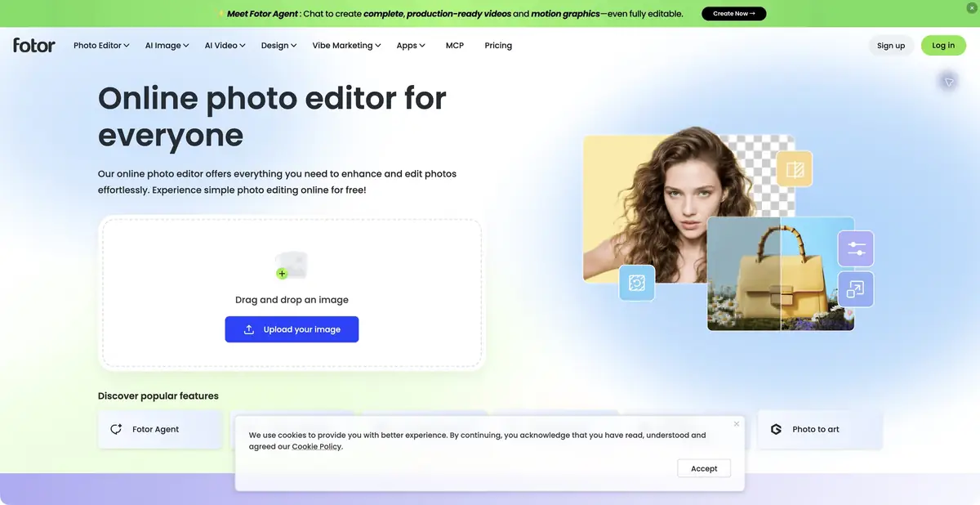Image resolution: width=980 pixels, height=505 pixels.
Task: Click the adjustment sliders icon in hero image
Action: [856, 248]
